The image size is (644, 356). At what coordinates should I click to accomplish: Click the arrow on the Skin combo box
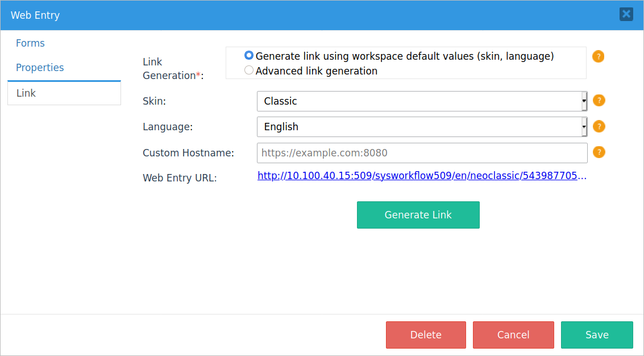tap(584, 101)
